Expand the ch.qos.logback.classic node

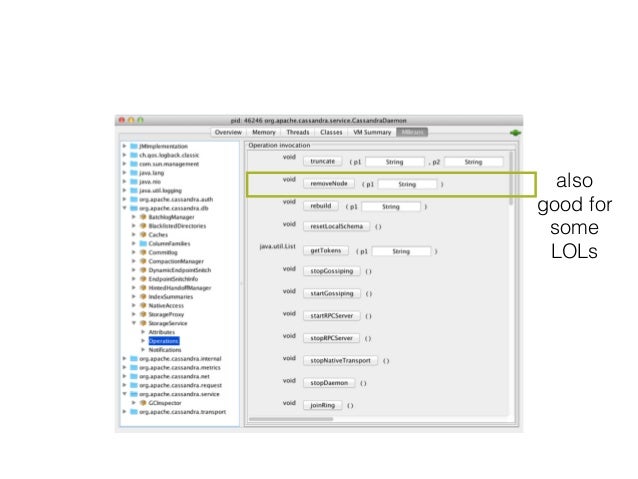[125, 155]
